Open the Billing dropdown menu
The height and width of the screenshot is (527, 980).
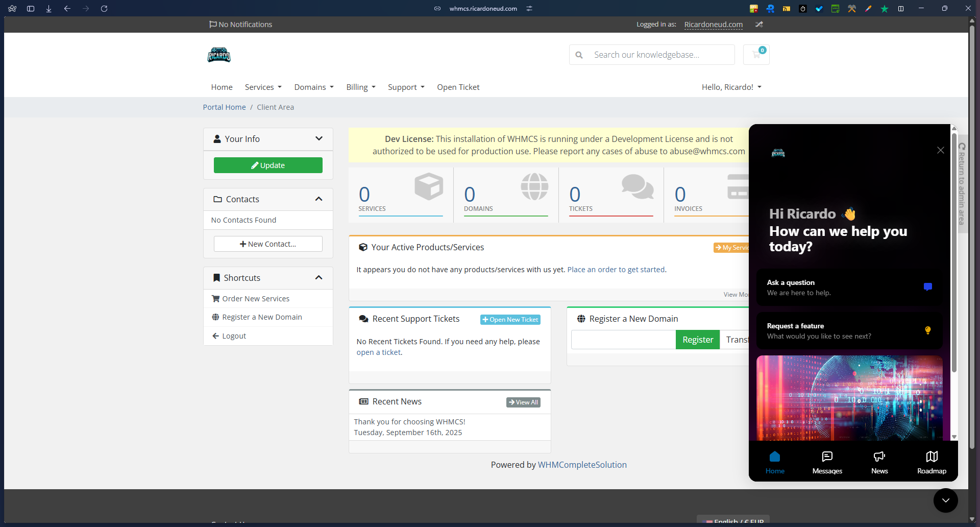(x=360, y=87)
